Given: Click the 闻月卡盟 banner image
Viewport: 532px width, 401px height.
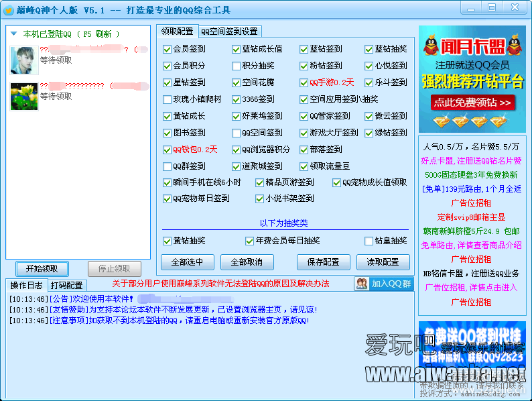Looking at the screenshot, I should click(472, 79).
